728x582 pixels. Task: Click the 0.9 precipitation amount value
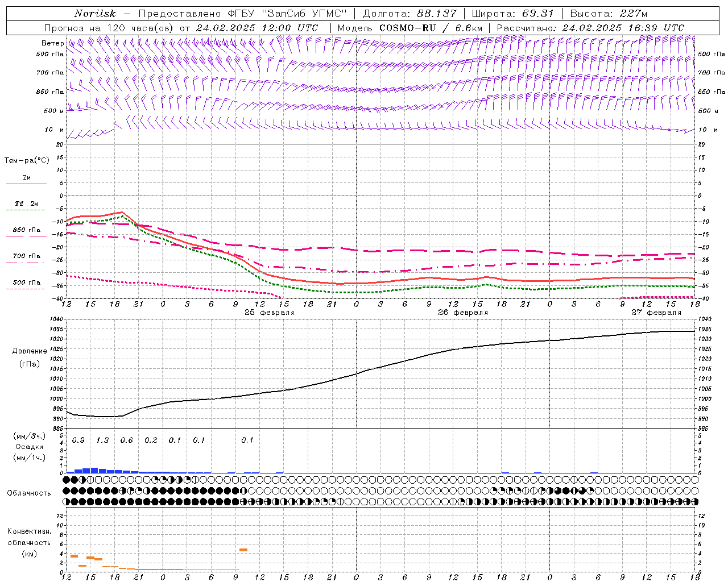[78, 440]
